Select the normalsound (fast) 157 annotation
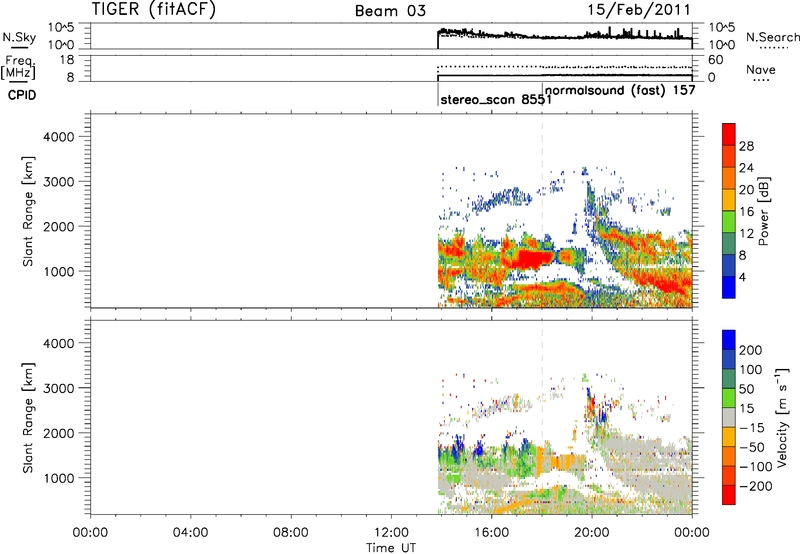Screen dimensions: 800x554 point(620,90)
